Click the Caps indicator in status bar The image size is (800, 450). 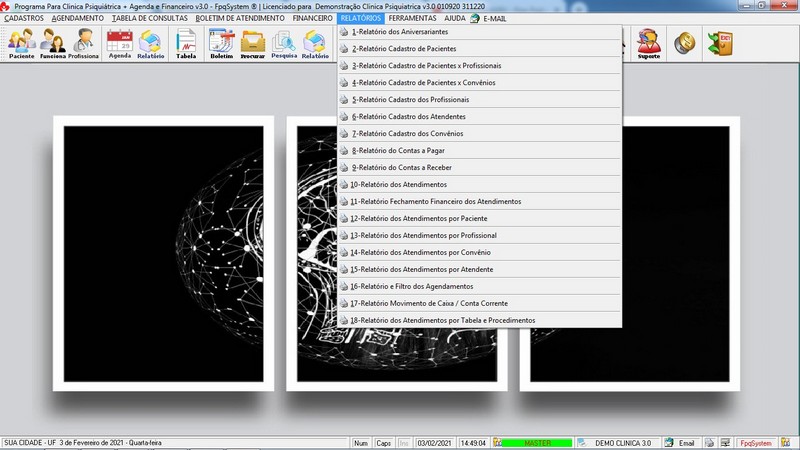pos(383,443)
